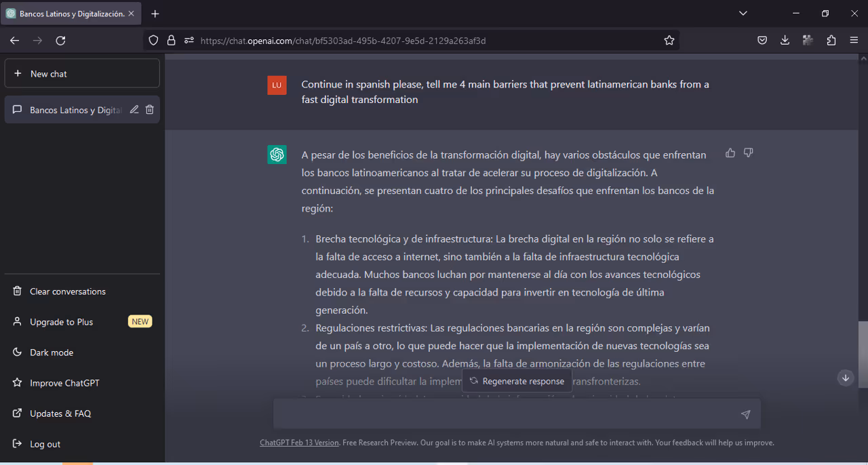Open a new browser tab with plus
The height and width of the screenshot is (465, 868).
(x=155, y=14)
